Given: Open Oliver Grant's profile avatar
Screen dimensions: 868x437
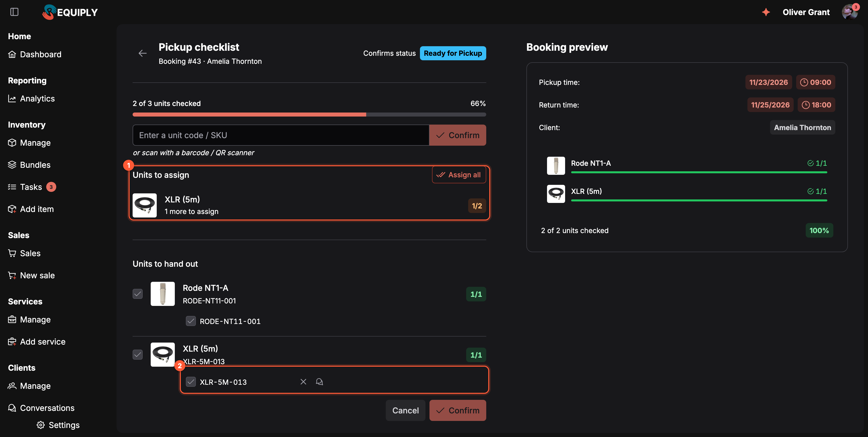Looking at the screenshot, I should 849,12.
